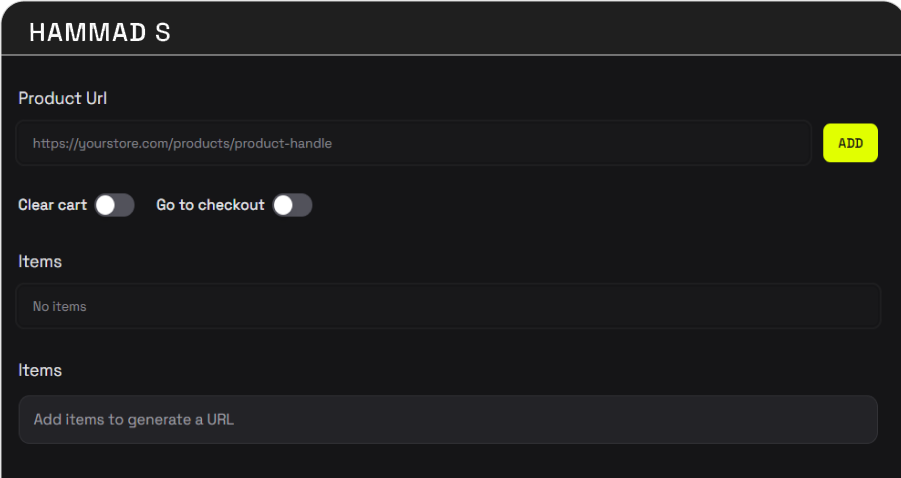This screenshot has width=901, height=478.
Task: Add the product using the ADD button
Action: point(850,143)
